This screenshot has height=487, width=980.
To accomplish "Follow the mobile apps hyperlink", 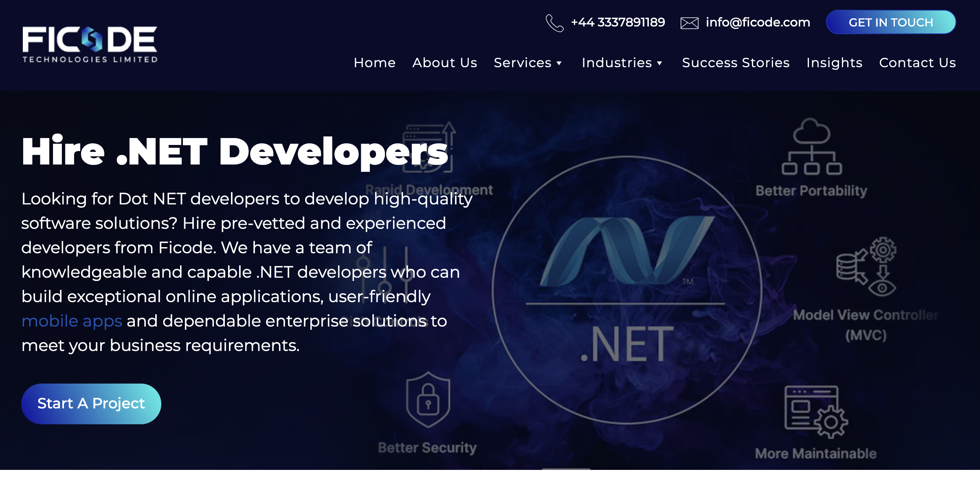I will pyautogui.click(x=72, y=321).
